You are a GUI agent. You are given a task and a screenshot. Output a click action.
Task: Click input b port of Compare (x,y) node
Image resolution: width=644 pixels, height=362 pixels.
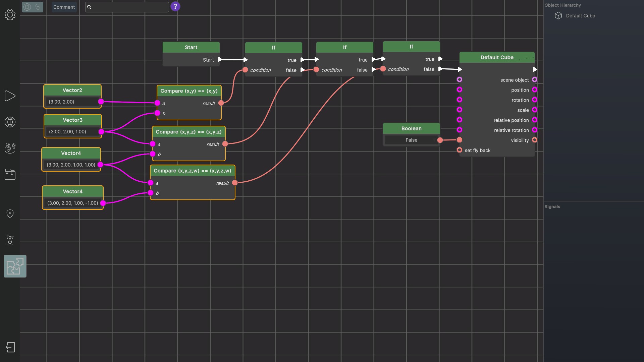click(157, 113)
